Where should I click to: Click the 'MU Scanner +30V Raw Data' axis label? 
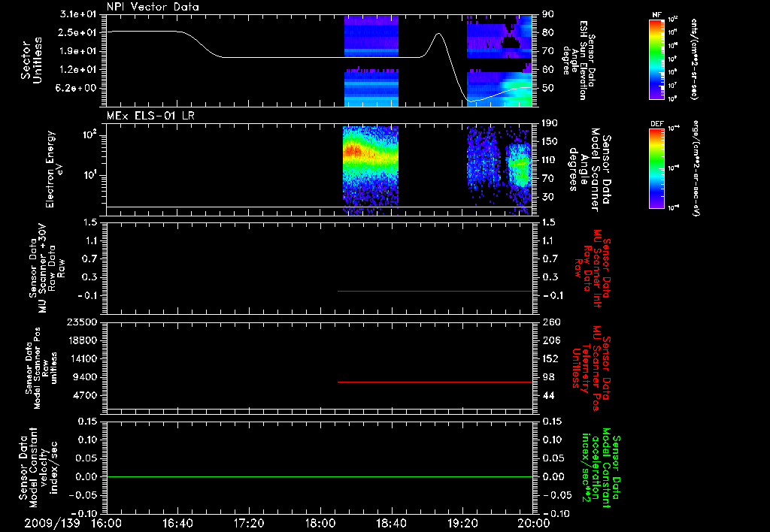coord(47,268)
